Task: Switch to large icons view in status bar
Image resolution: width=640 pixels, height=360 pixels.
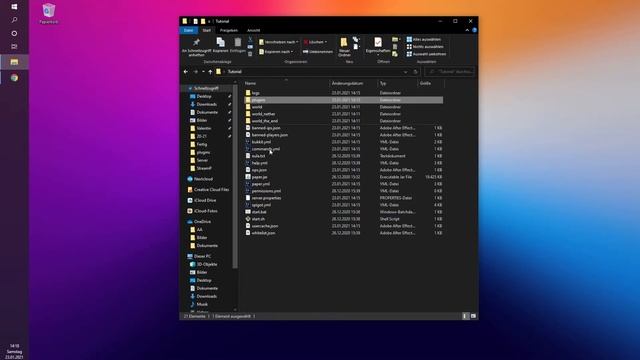Action: click(x=473, y=316)
